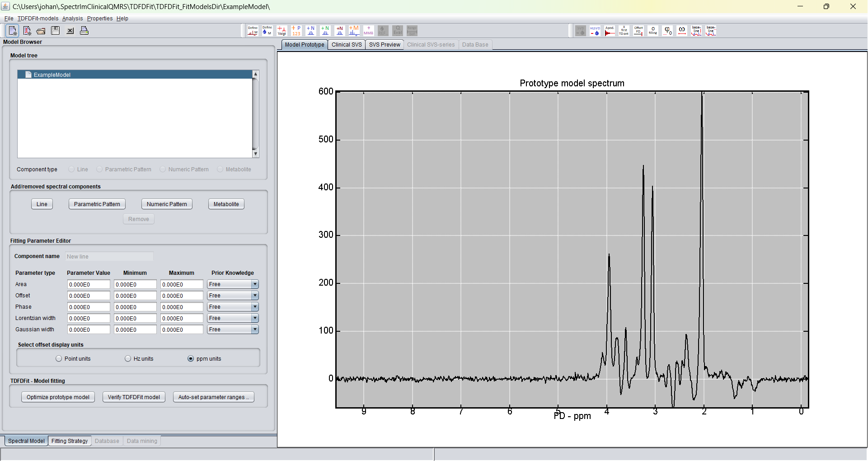Open the Properties menu
Screen dimensions: 868x461
coord(100,19)
